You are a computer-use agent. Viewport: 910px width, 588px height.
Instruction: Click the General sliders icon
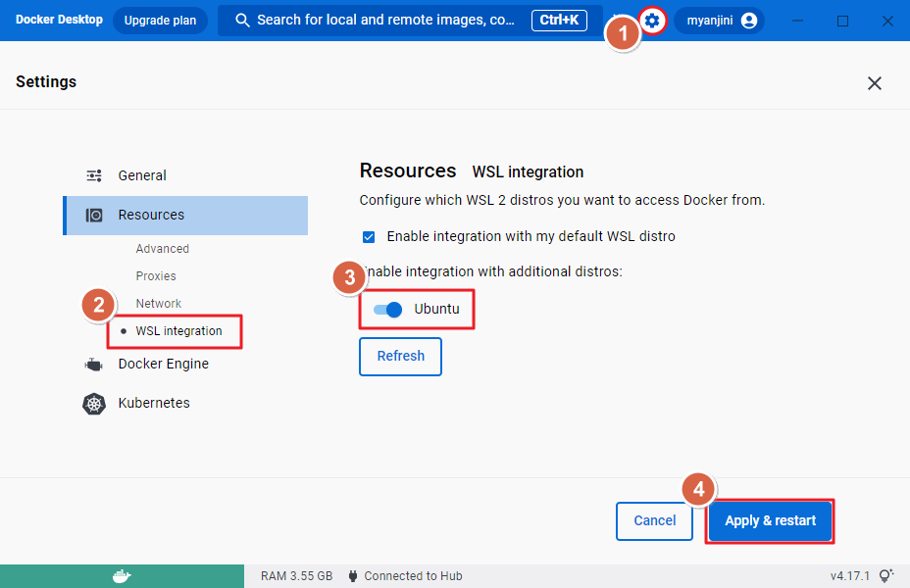coord(94,175)
